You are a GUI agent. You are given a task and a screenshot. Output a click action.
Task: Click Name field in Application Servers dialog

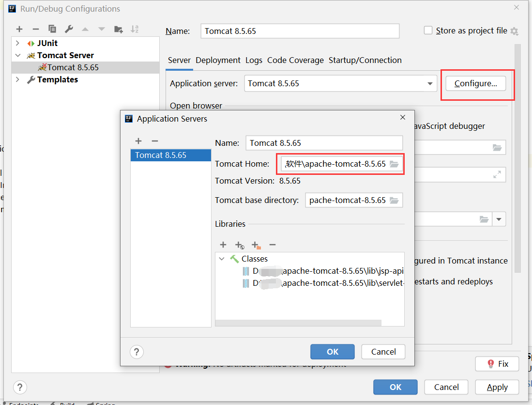click(x=324, y=143)
